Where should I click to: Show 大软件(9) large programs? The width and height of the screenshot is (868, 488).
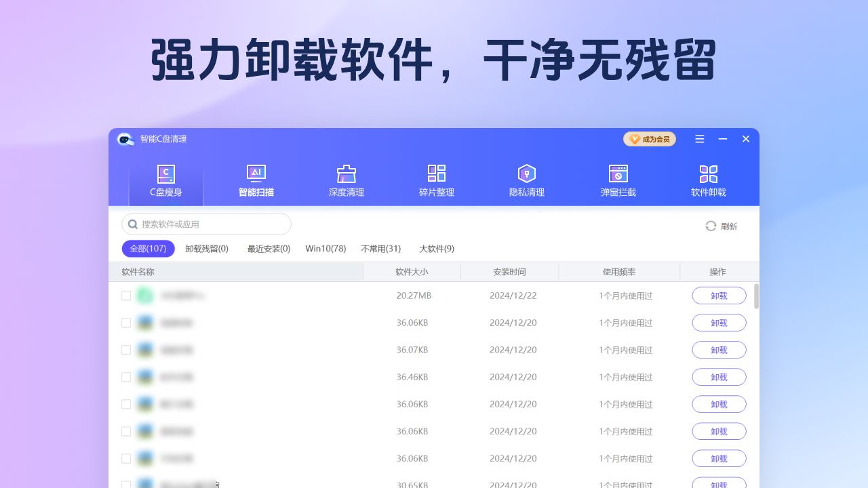pyautogui.click(x=437, y=249)
